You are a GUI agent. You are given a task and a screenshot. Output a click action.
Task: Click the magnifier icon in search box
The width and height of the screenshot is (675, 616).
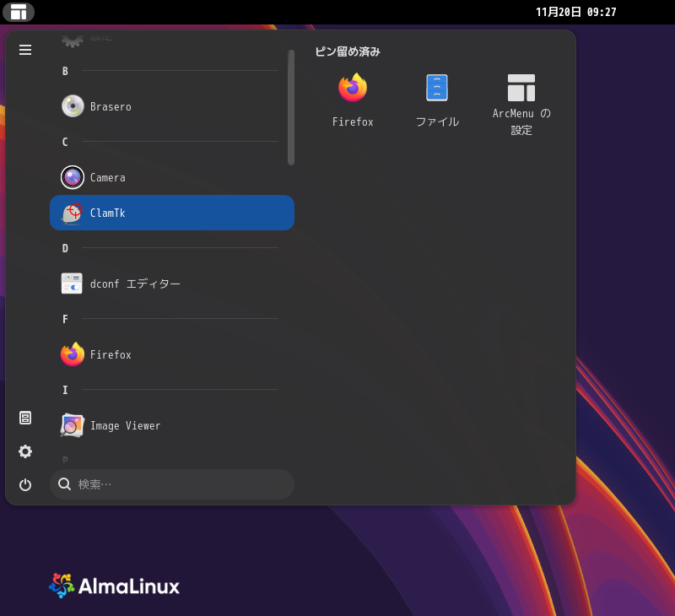tap(65, 484)
